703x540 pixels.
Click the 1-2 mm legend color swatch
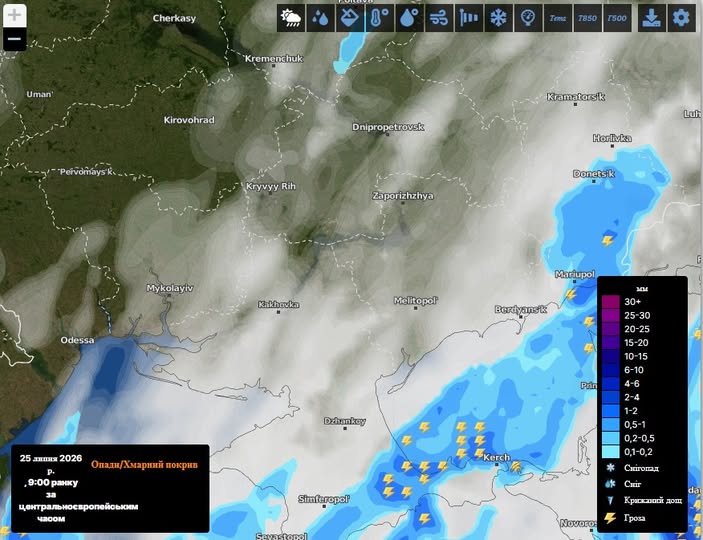pyautogui.click(x=610, y=411)
